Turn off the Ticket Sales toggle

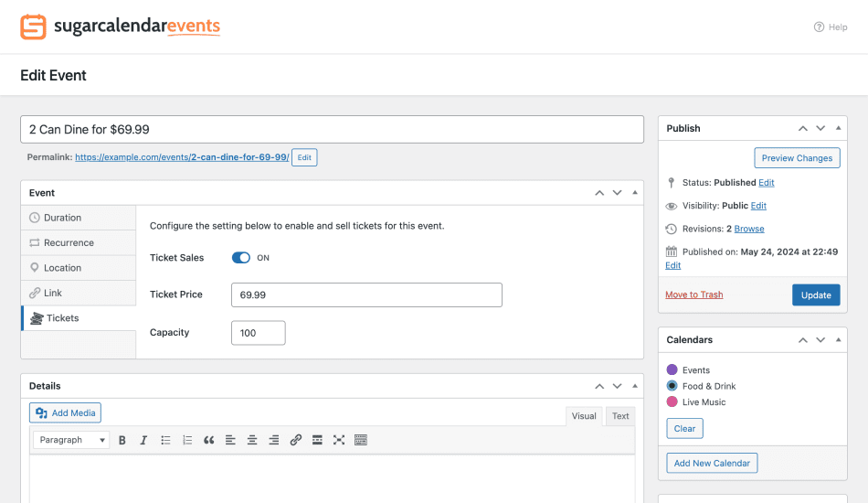241,258
